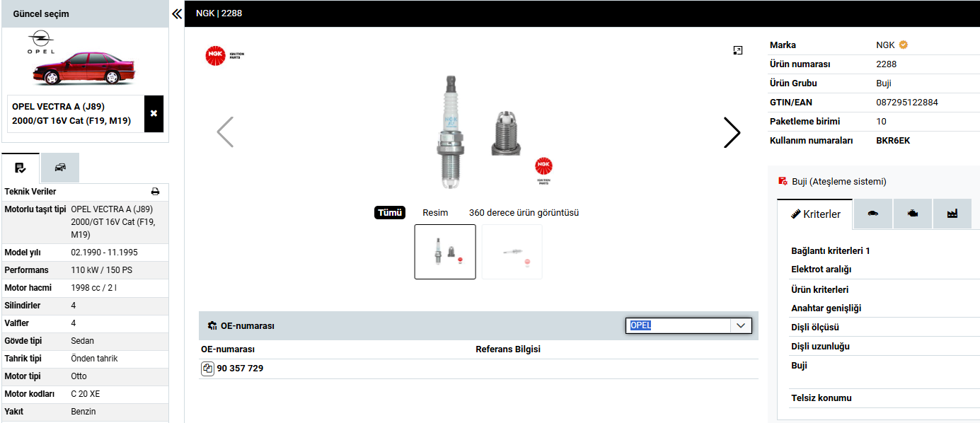Show previous product image with left arrow

click(225, 132)
